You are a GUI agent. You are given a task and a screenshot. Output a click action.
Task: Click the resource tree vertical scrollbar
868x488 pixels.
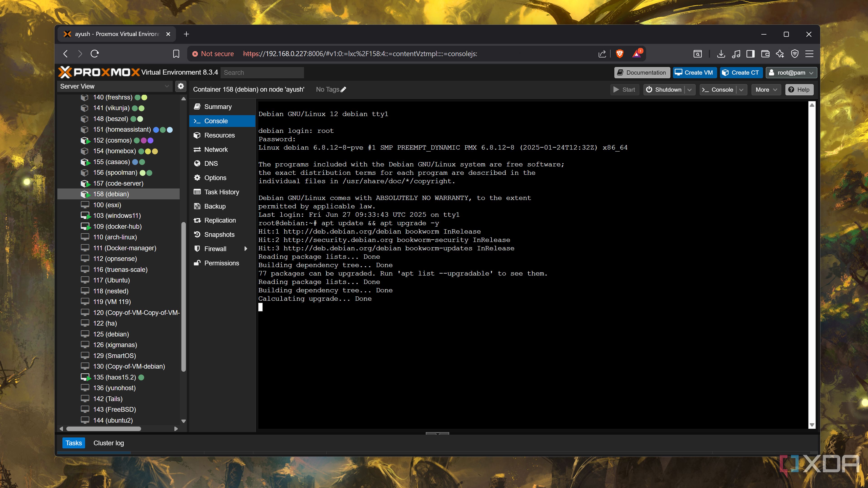point(184,296)
